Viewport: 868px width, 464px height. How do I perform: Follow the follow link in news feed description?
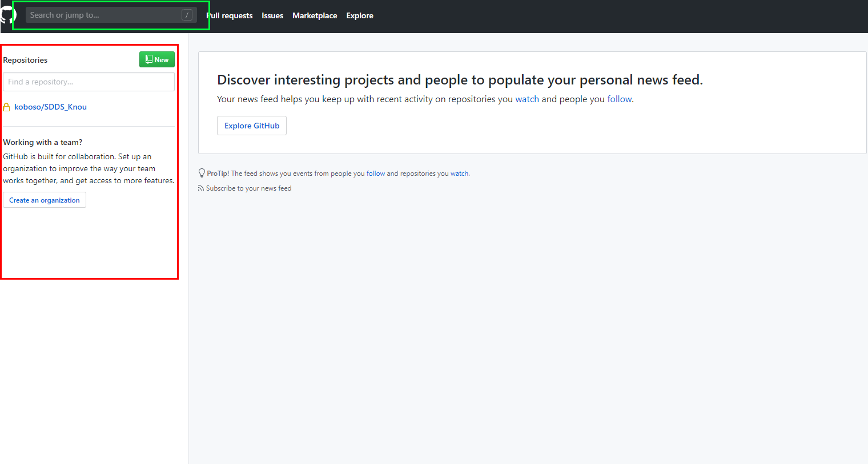pos(620,99)
